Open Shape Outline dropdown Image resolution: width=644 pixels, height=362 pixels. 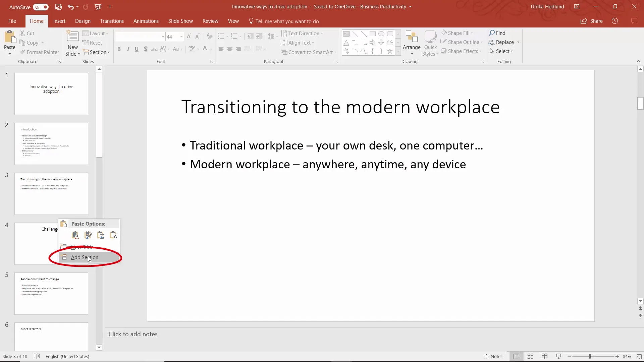tap(462, 42)
